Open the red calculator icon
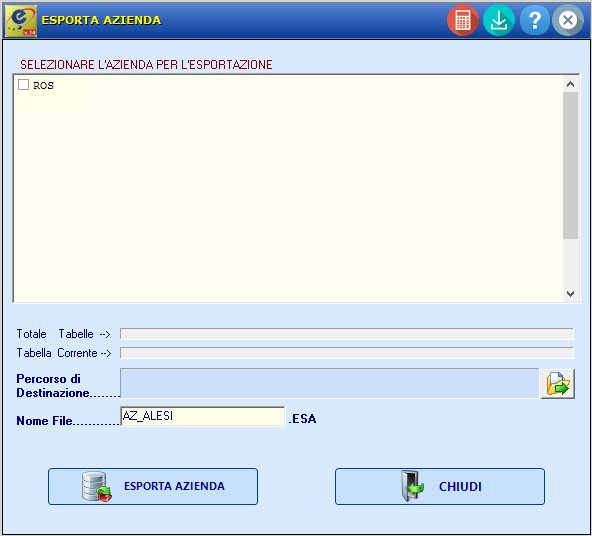 [x=462, y=20]
